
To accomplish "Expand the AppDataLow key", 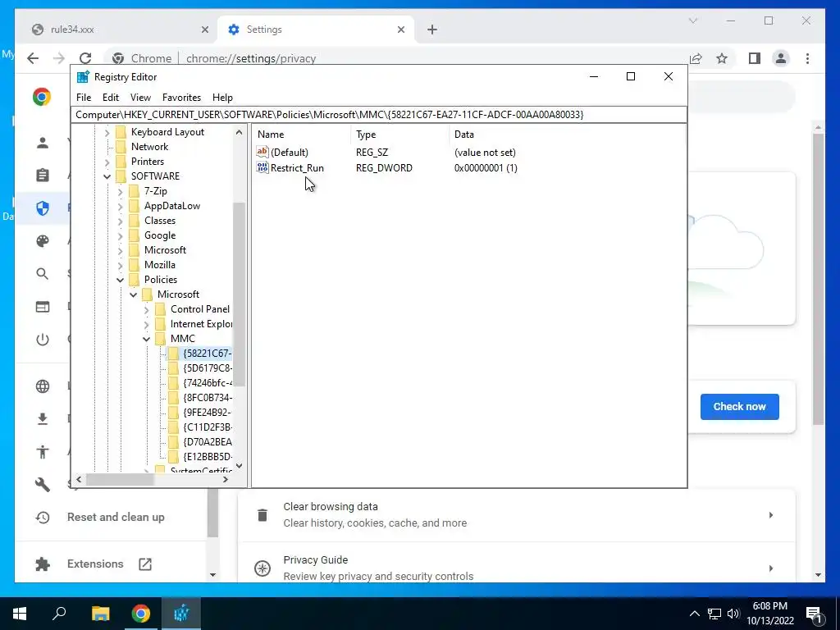I will click(x=120, y=206).
